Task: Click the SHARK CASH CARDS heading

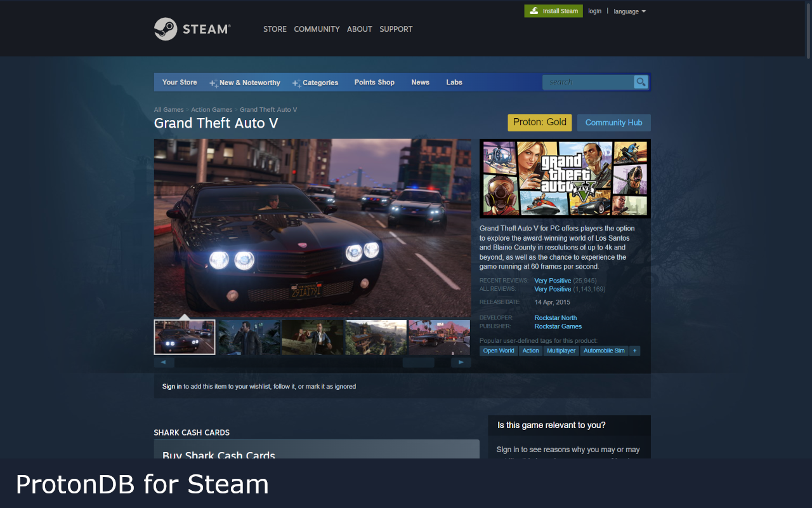Action: [x=192, y=432]
